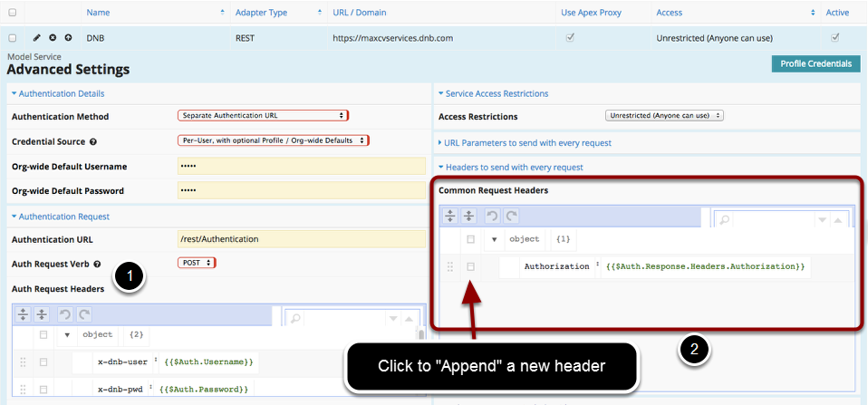Click the up-arrow icon next to DNB

(68, 38)
